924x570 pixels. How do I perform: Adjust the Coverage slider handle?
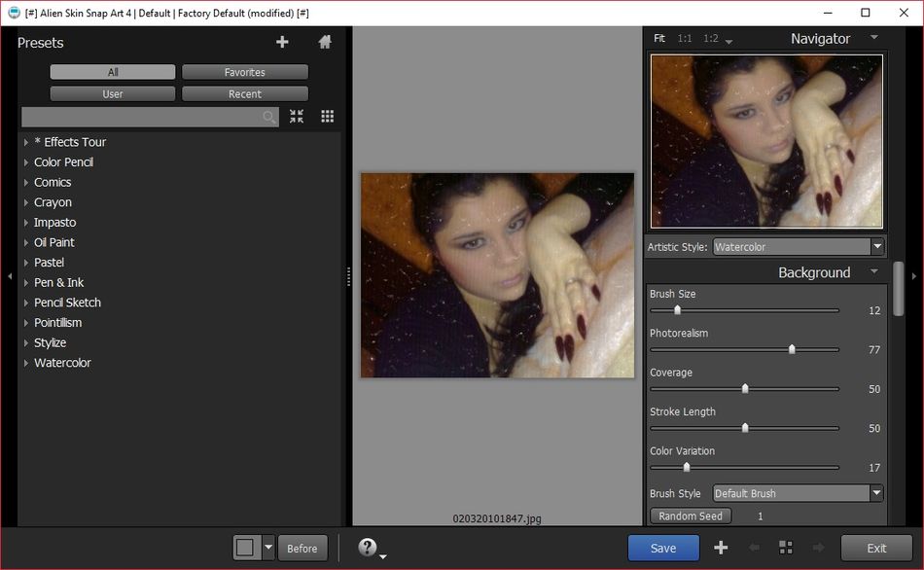click(x=745, y=388)
